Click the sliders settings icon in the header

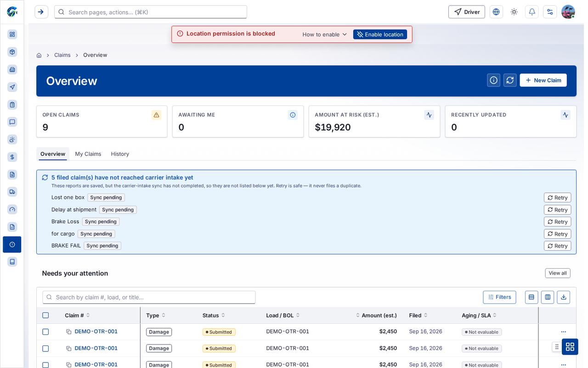tap(550, 12)
